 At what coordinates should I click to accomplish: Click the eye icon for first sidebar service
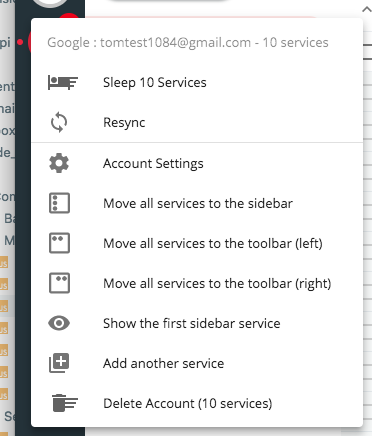(59, 323)
